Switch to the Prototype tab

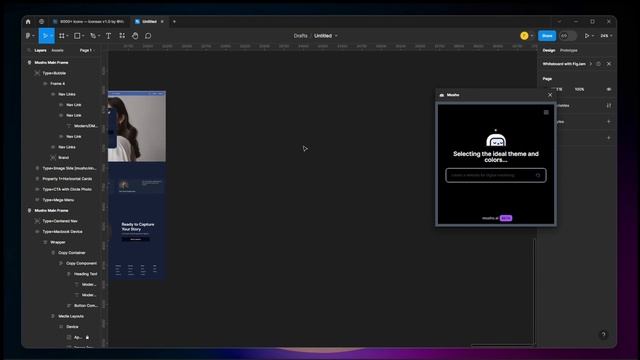coord(569,50)
